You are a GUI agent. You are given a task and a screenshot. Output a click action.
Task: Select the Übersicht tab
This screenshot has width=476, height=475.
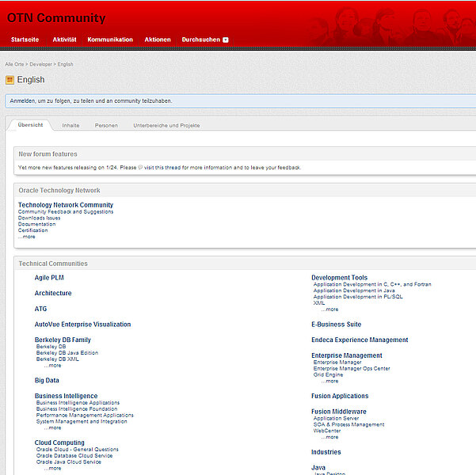click(x=30, y=125)
